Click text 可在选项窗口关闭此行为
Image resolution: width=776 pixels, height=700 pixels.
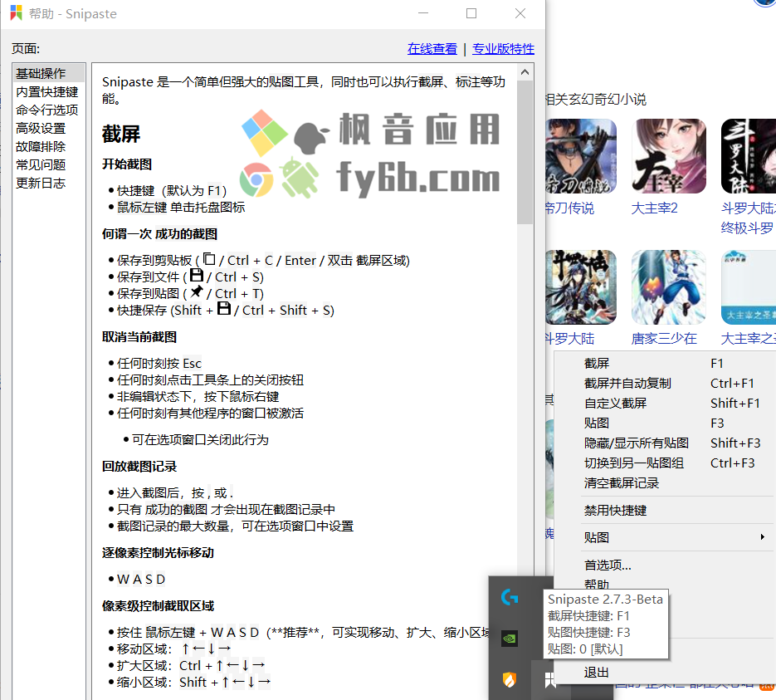200,439
